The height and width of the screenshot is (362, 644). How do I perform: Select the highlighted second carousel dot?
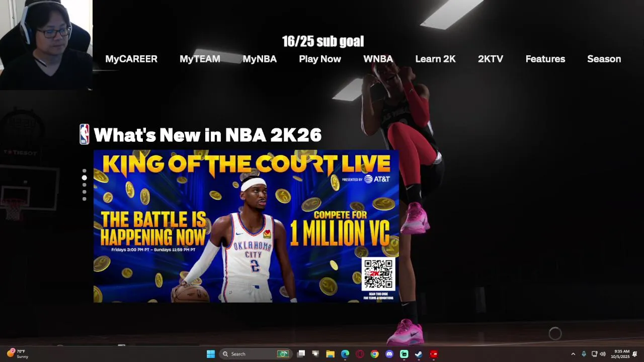84,177
